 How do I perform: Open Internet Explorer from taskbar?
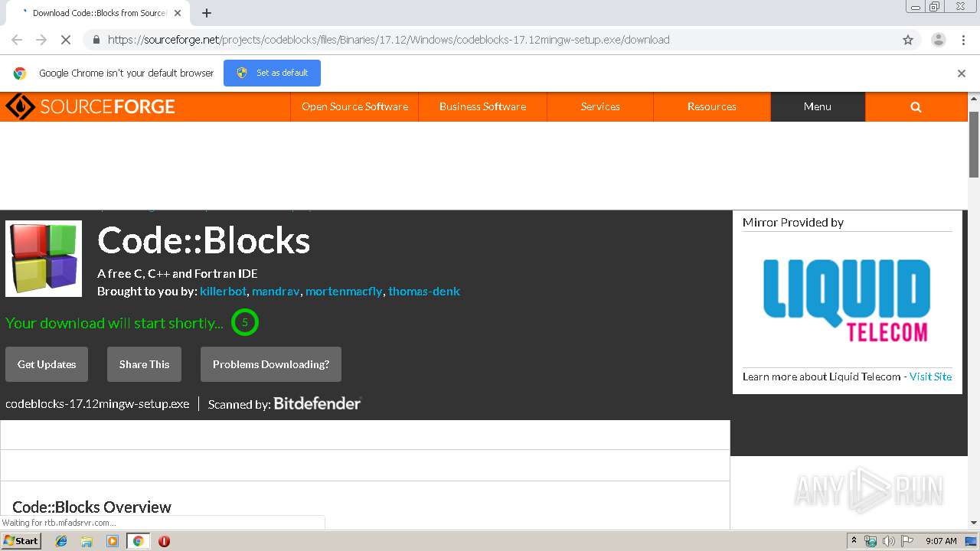click(61, 541)
